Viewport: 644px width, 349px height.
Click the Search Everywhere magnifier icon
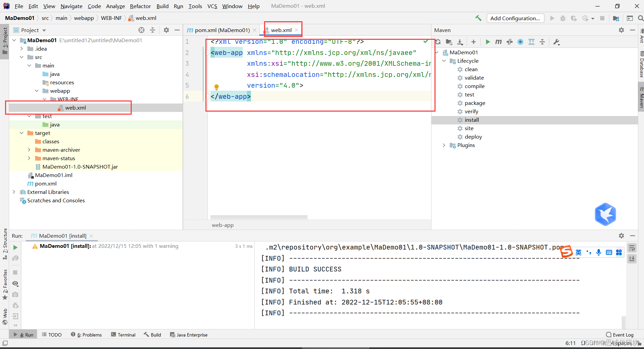(x=641, y=18)
